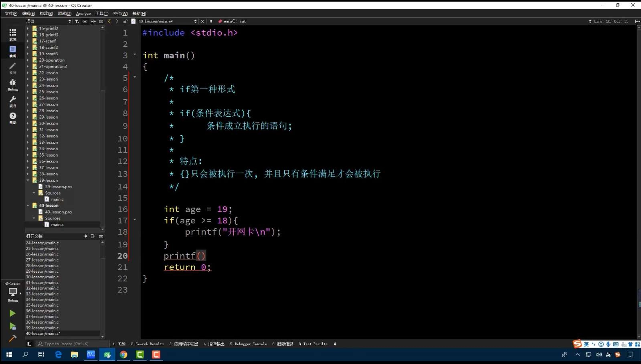The width and height of the screenshot is (641, 364).
Task: Open main.c under 40-lesson Sources
Action: pyautogui.click(x=57, y=225)
